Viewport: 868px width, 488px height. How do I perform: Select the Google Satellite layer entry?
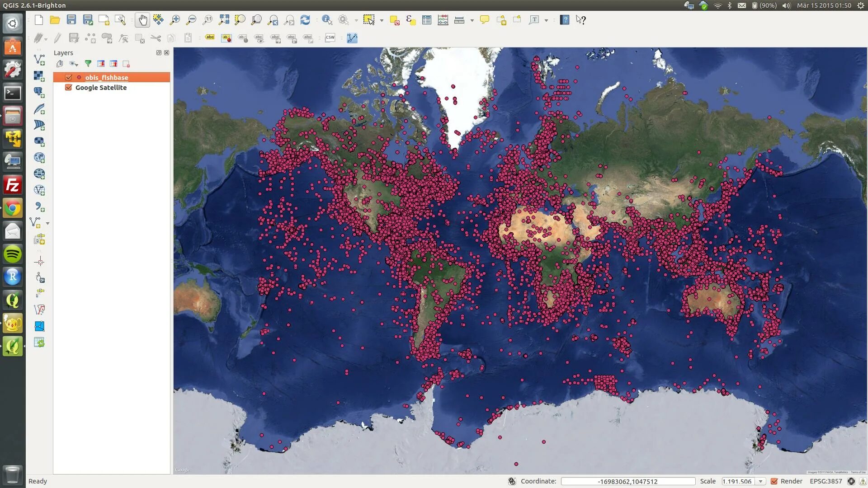pyautogui.click(x=101, y=88)
